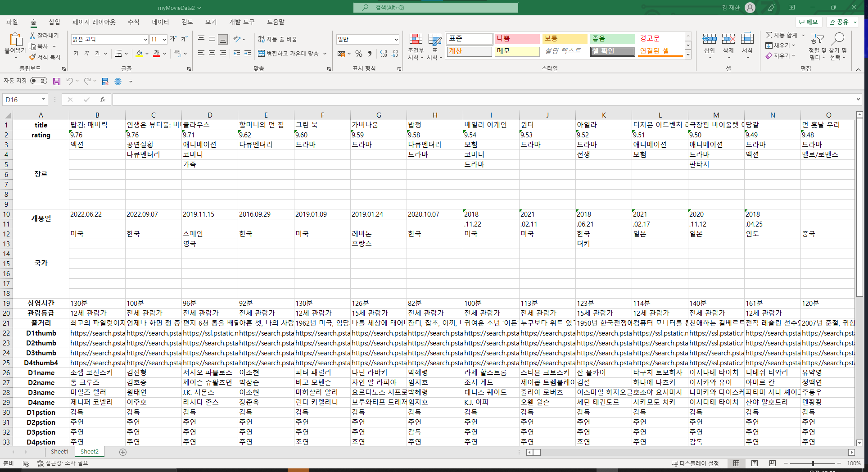Image resolution: width=868 pixels, height=472 pixels.
Task: Click Merge and Center (병합하고 가운데 맞춤)
Action: tap(288, 54)
